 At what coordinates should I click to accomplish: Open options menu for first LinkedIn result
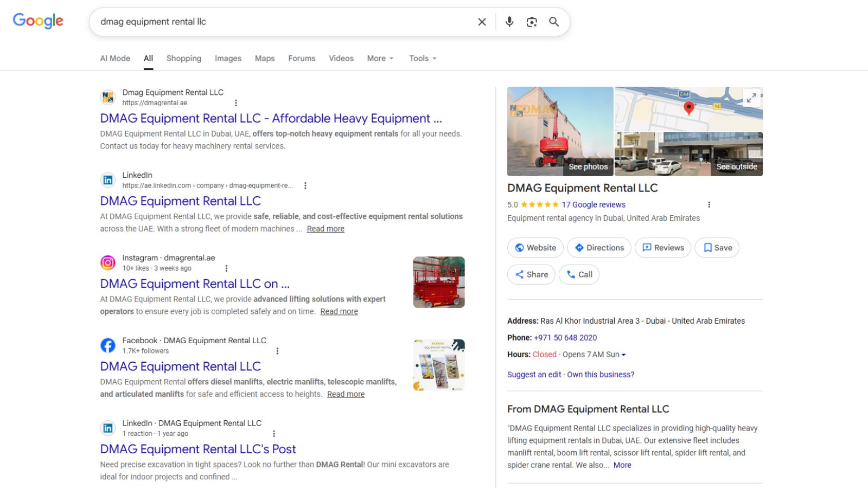(x=305, y=185)
